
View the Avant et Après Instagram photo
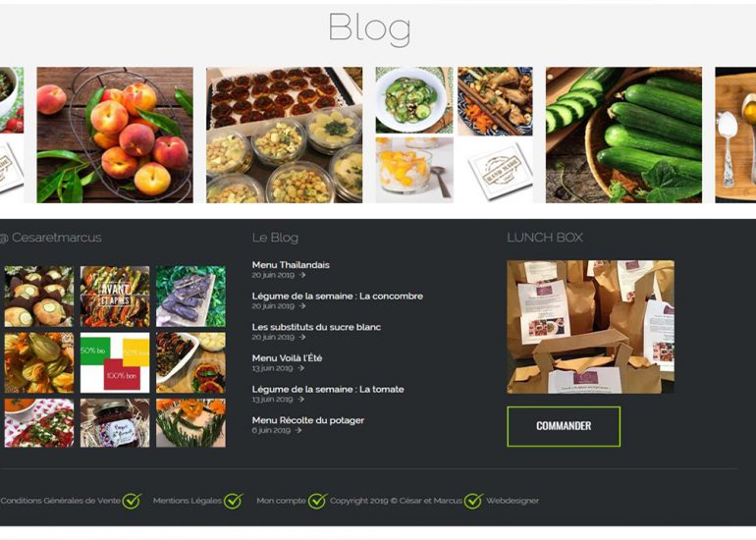[x=115, y=297]
